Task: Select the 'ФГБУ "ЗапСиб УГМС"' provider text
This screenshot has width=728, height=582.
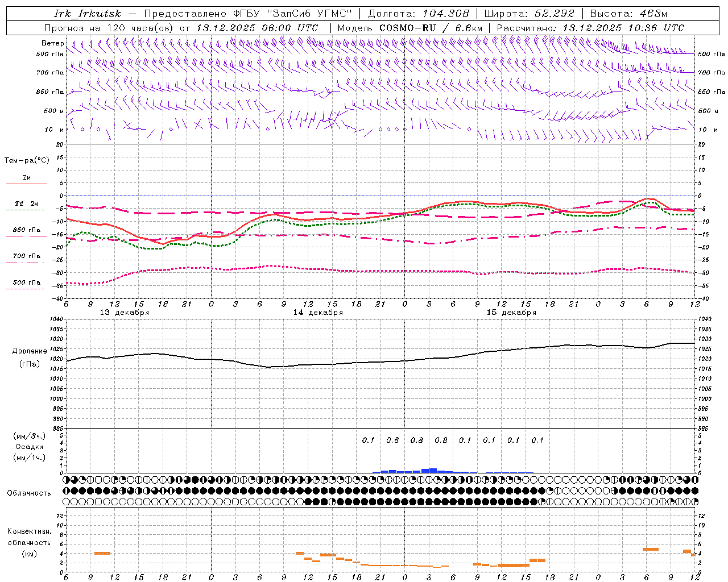Action: tap(293, 14)
